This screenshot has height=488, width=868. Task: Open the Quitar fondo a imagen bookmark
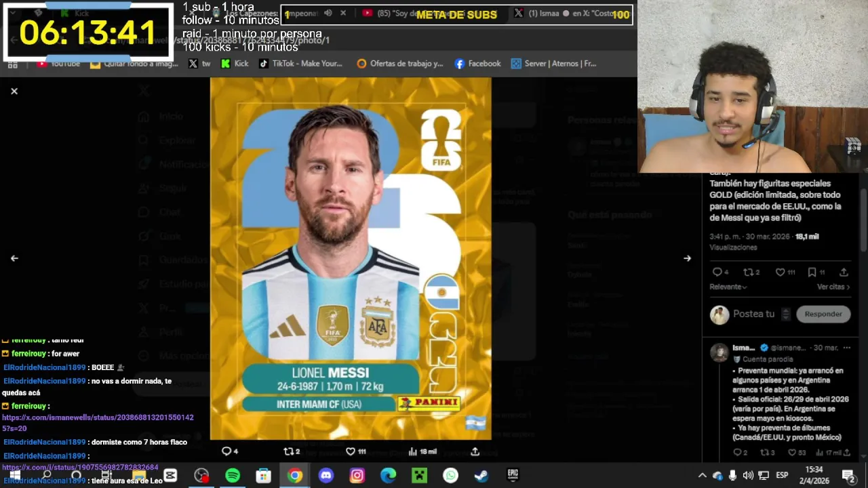[134, 64]
